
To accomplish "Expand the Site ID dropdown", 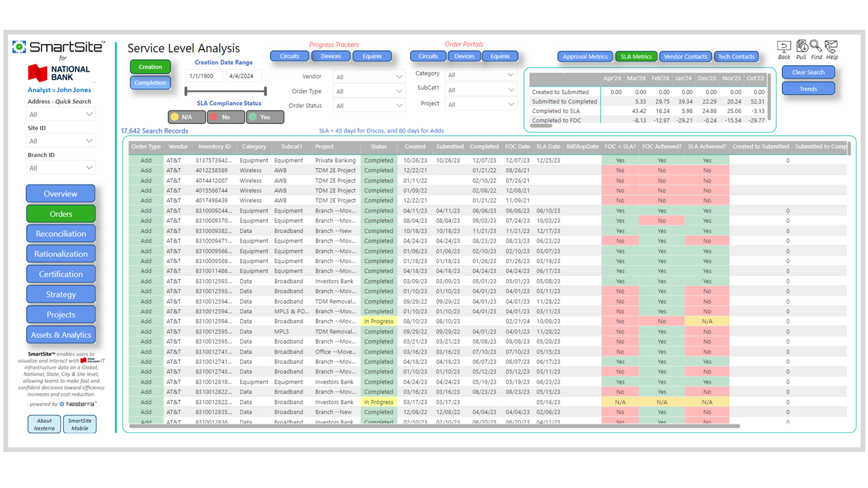I will pos(61,141).
